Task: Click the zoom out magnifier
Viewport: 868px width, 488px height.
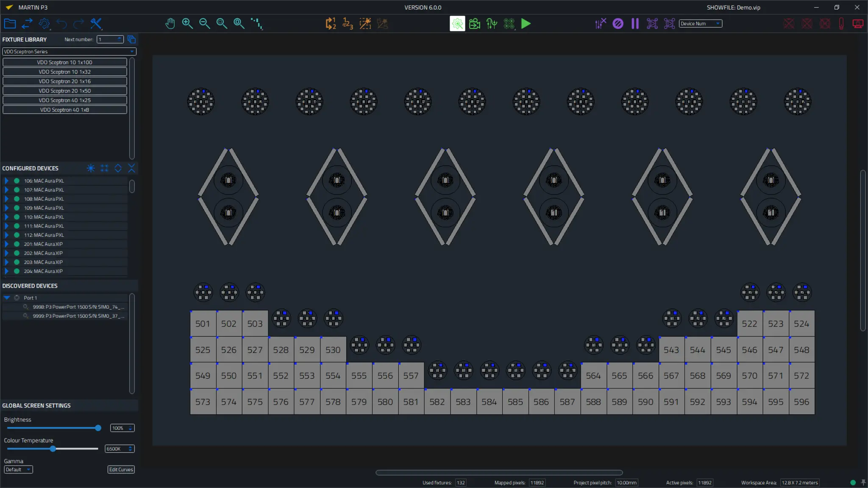Action: pos(205,24)
